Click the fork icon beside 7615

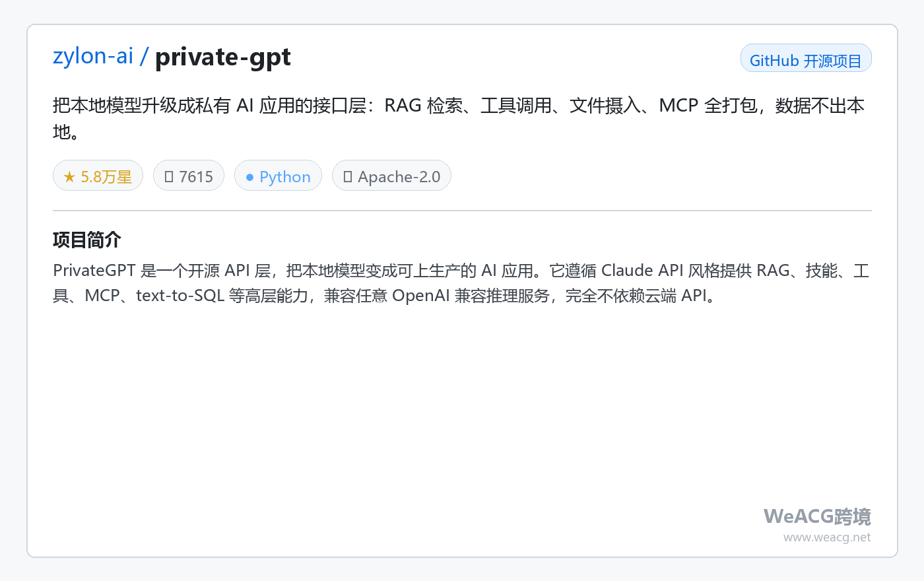coord(169,176)
